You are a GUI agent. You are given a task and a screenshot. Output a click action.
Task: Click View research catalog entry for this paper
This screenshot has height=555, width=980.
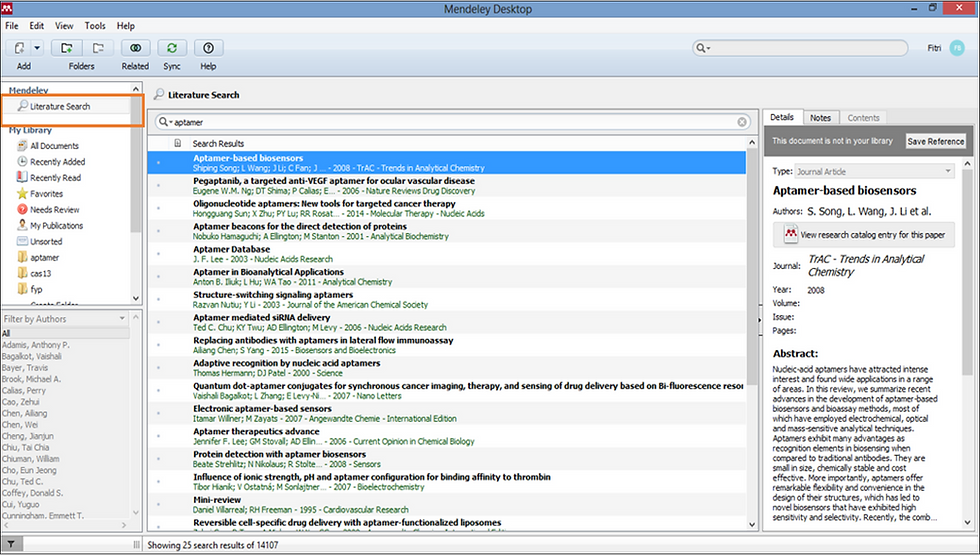864,235
